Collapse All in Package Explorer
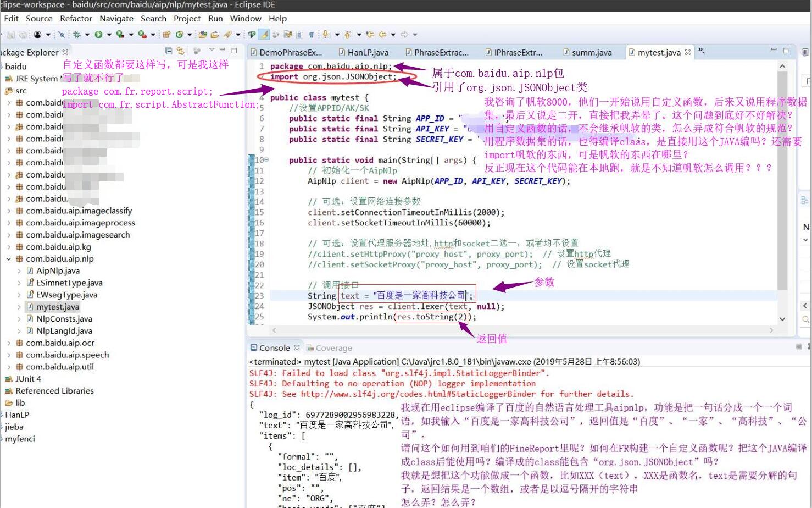The image size is (812, 508). [x=169, y=51]
